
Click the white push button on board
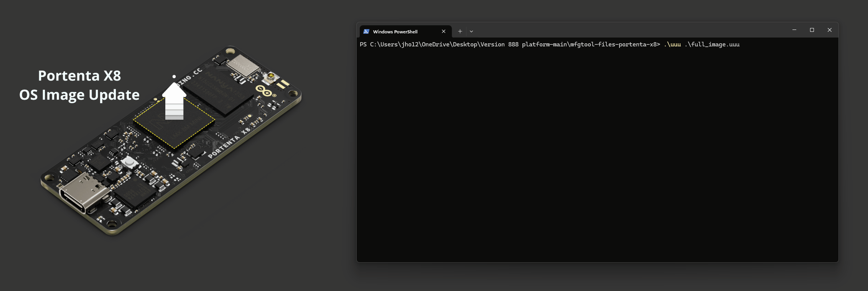pos(129,163)
